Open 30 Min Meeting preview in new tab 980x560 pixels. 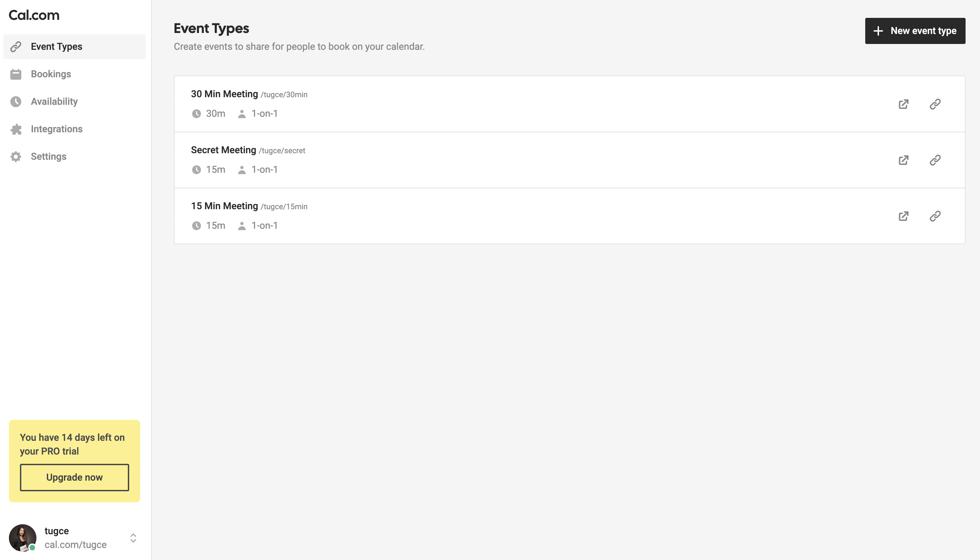pyautogui.click(x=903, y=104)
